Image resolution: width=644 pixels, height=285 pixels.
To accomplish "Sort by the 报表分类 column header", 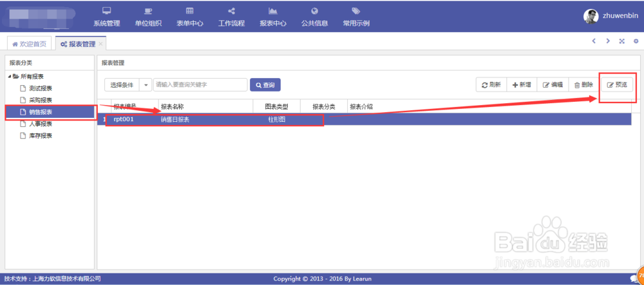I will tap(324, 106).
